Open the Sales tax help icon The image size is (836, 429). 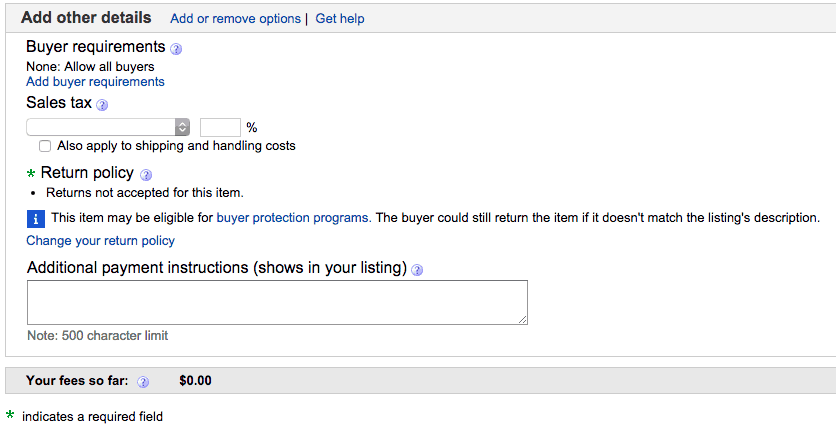pos(102,105)
